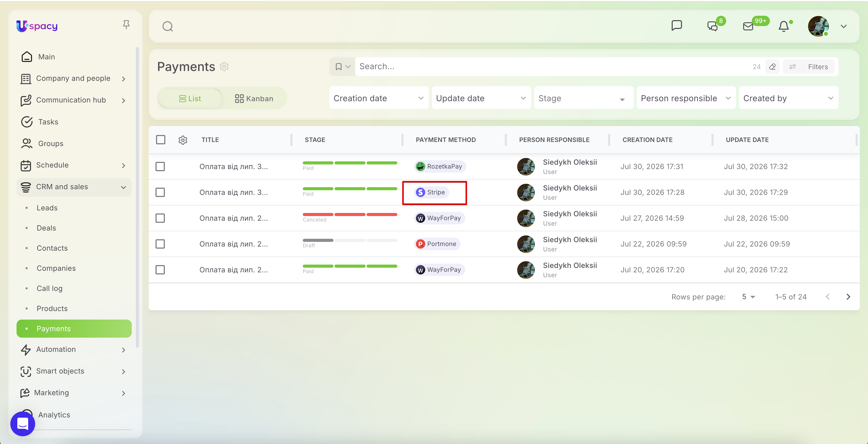Go to previous page arrow
Screen dimensions: 868x444
(x=827, y=297)
